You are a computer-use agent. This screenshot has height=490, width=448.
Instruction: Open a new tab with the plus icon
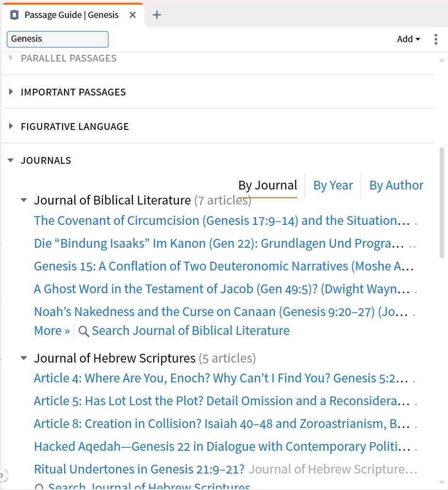tap(157, 15)
